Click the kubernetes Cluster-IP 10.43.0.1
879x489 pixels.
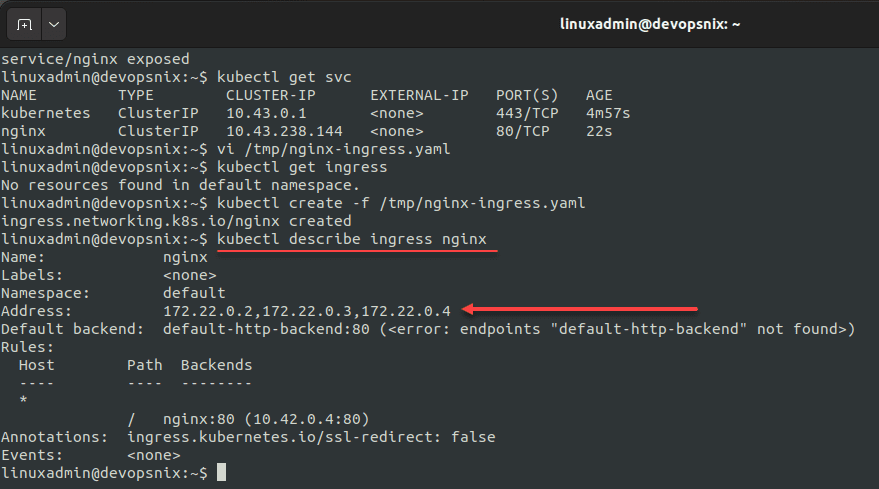pyautogui.click(x=262, y=113)
